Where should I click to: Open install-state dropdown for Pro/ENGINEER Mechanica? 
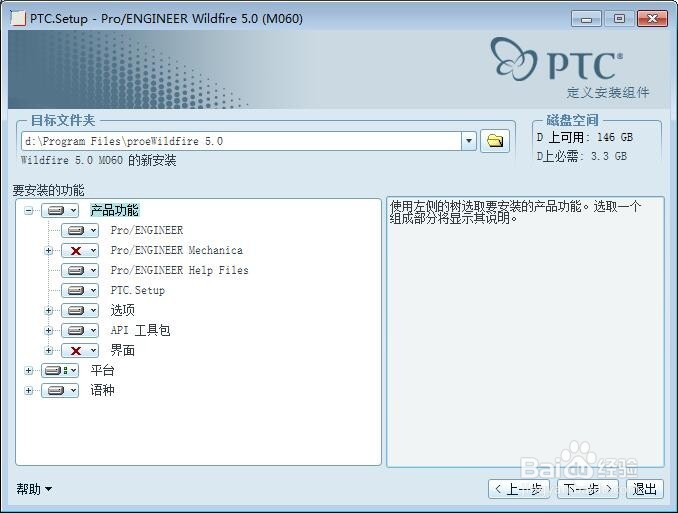pos(80,250)
